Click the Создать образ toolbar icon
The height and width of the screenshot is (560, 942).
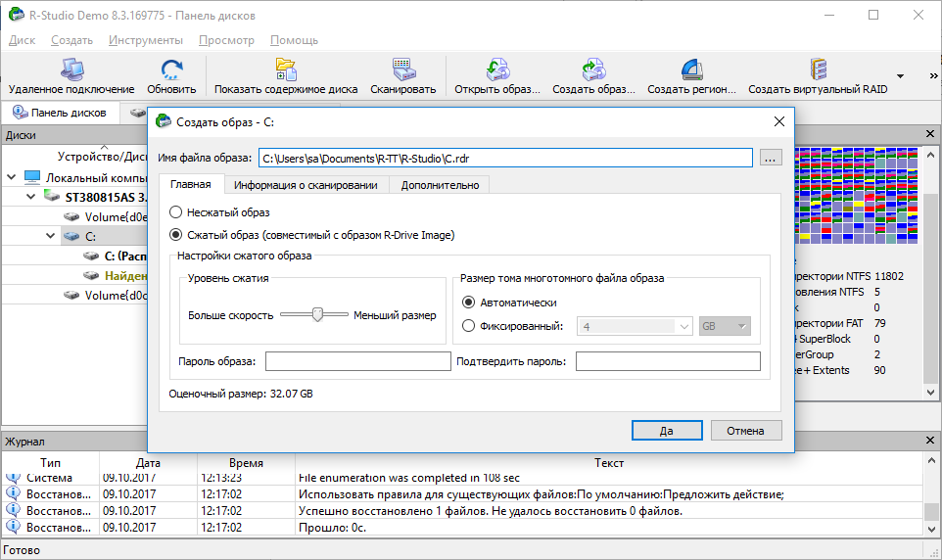593,70
